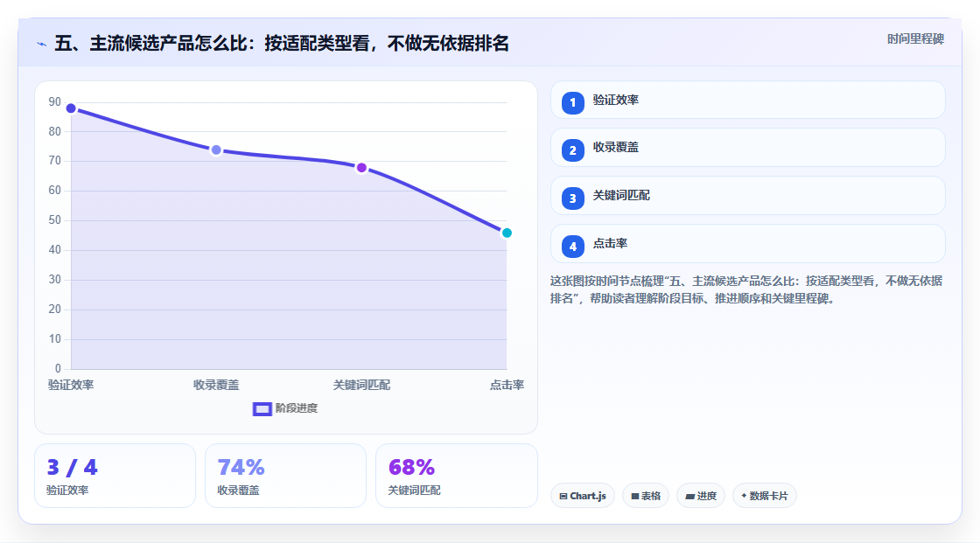Click the Chart.js tag
This screenshot has width=980, height=543.
[x=583, y=496]
